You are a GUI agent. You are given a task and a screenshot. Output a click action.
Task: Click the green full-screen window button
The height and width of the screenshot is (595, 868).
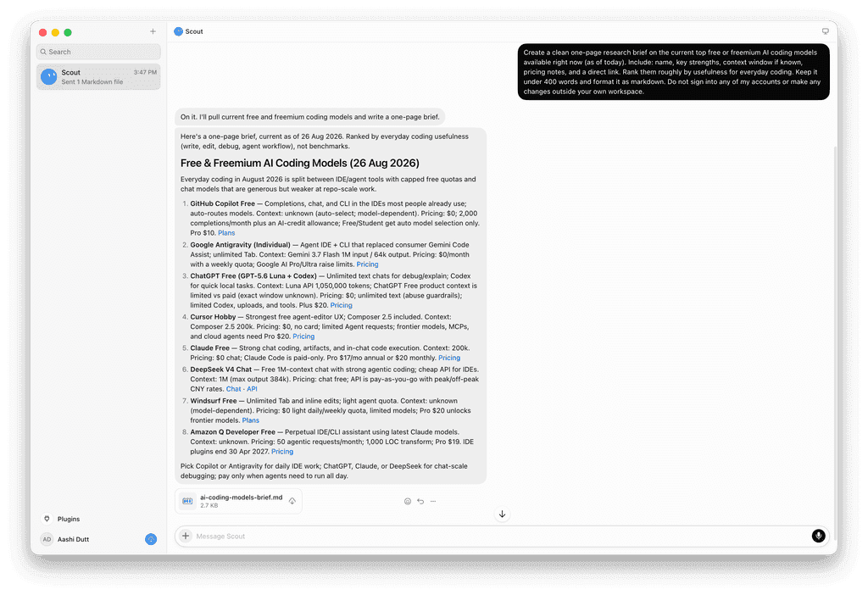68,33
